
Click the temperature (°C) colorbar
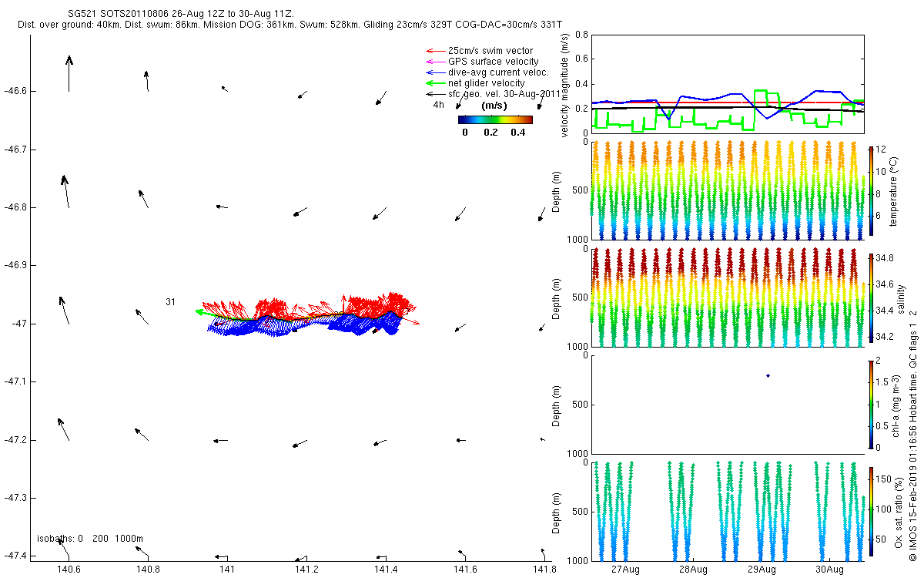(x=870, y=193)
